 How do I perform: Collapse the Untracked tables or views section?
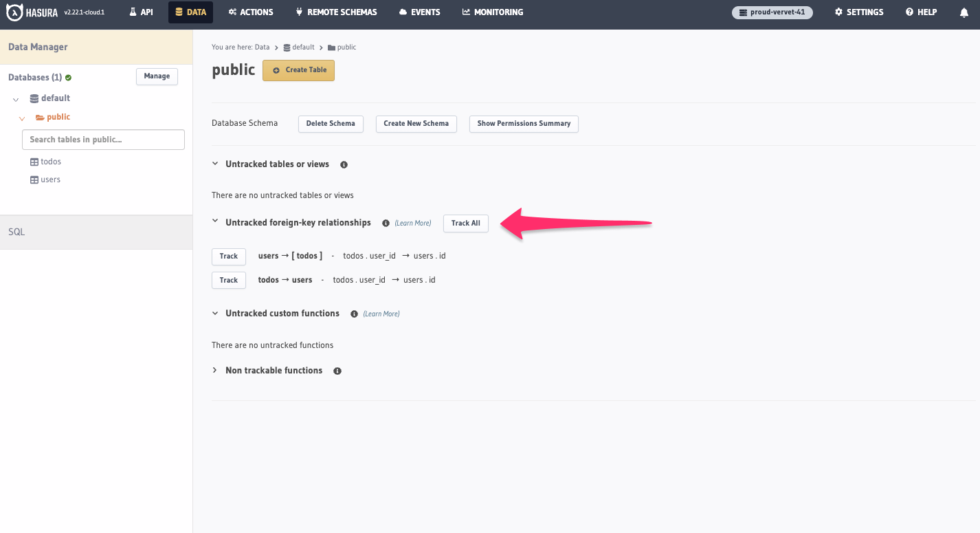[x=214, y=164]
